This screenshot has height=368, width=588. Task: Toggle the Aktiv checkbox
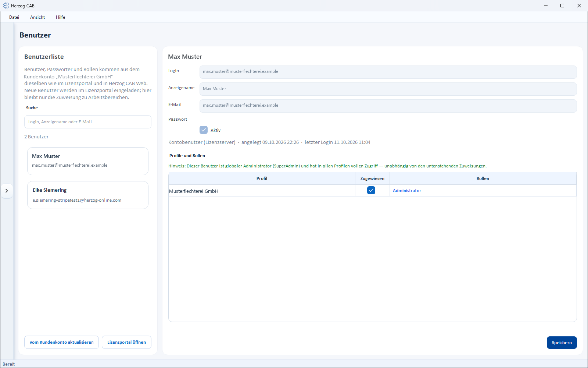click(204, 130)
